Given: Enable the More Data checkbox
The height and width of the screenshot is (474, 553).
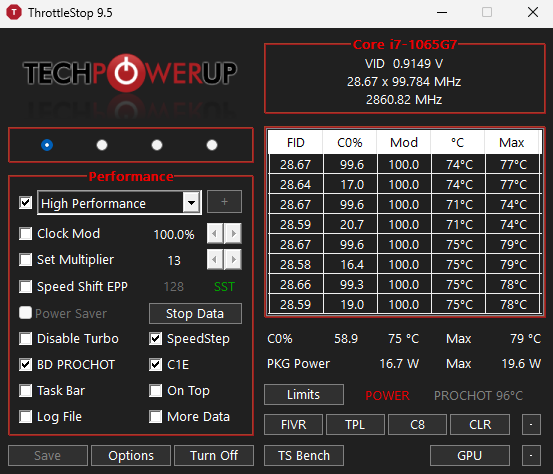Looking at the screenshot, I should [156, 417].
